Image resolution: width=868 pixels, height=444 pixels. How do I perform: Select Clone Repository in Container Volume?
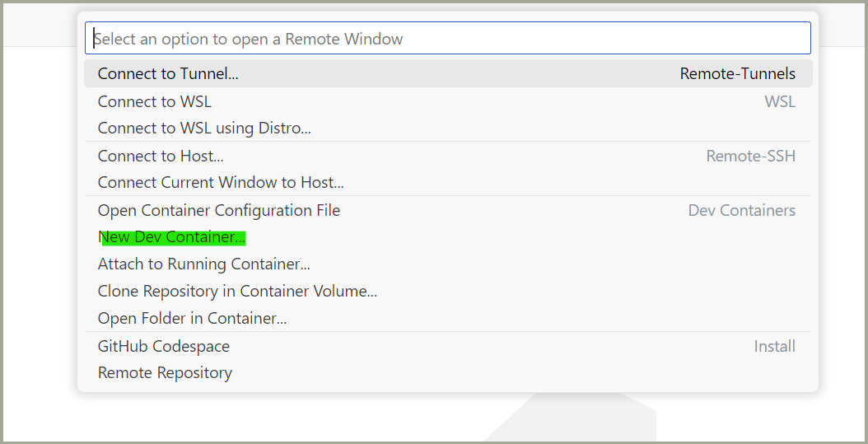point(448,292)
